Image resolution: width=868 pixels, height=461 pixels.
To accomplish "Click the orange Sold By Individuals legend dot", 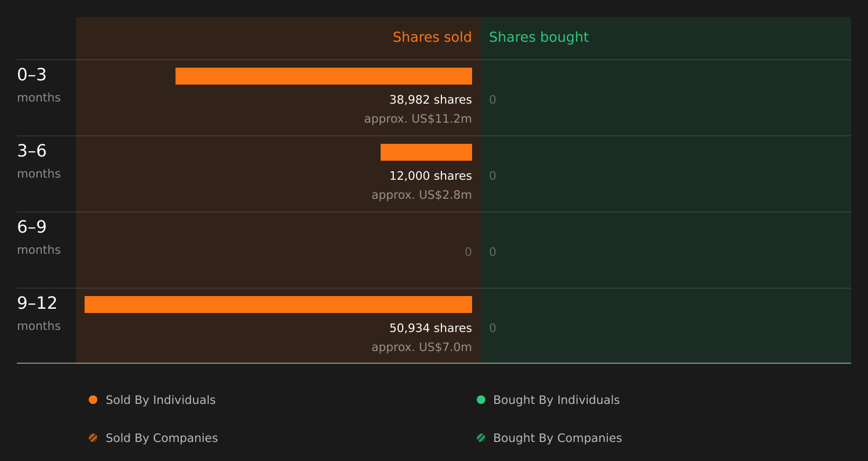I will pos(93,400).
